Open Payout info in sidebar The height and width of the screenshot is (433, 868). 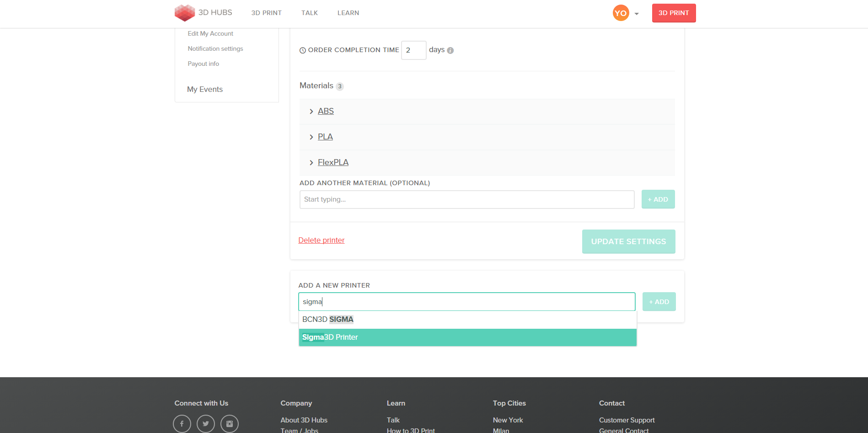(204, 64)
